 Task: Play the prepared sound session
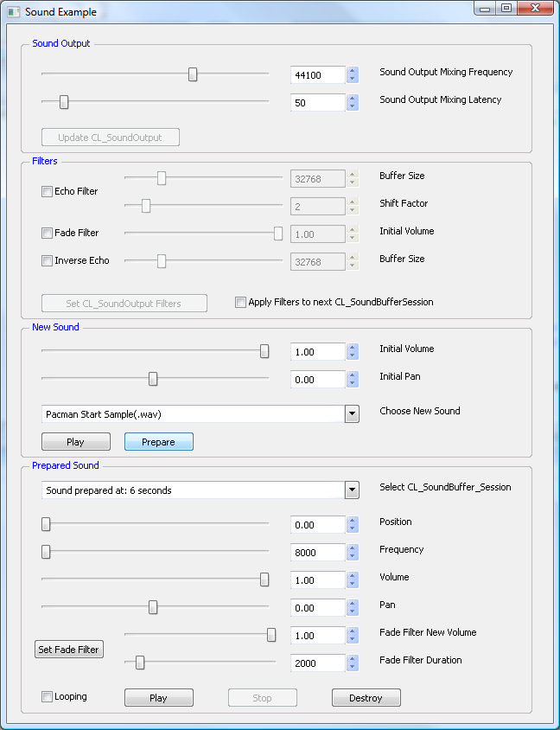159,698
